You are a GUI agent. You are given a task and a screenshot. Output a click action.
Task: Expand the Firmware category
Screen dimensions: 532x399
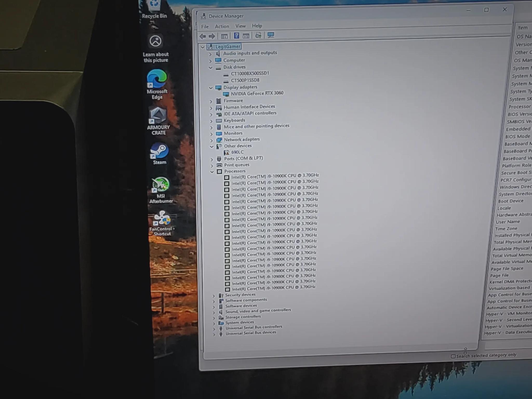[211, 101]
